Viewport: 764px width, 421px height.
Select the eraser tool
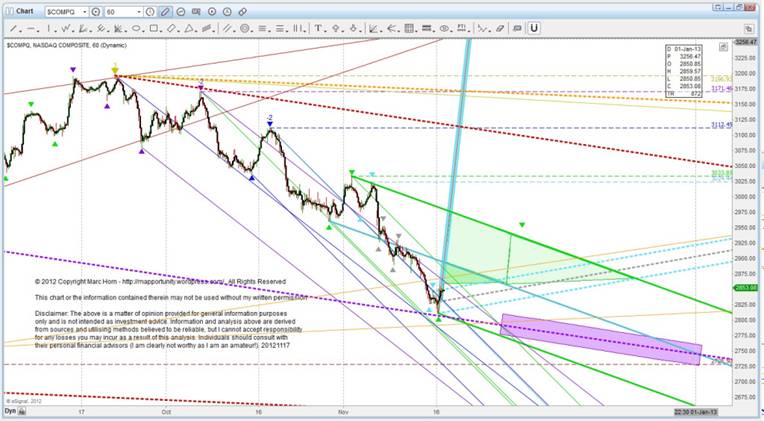click(499, 28)
